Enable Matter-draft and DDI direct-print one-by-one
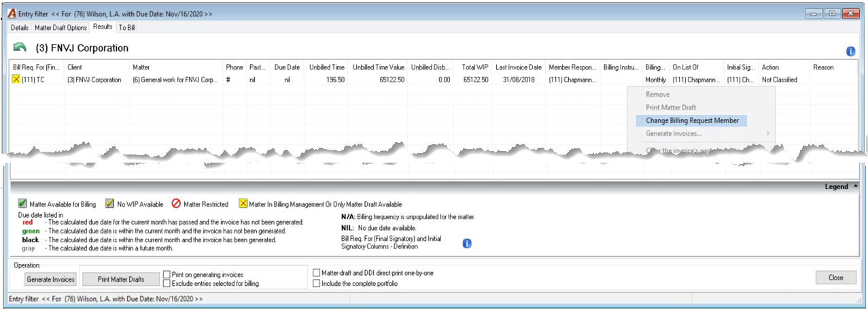The height and width of the screenshot is (311, 868). coord(316,273)
